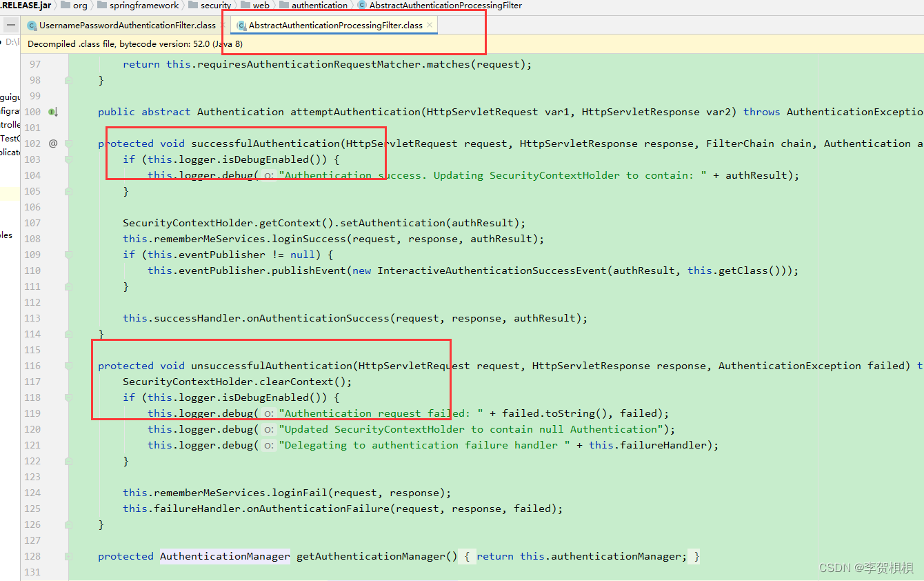The height and width of the screenshot is (581, 924).
Task: Click line number 107 in the gutter
Action: click(32, 223)
